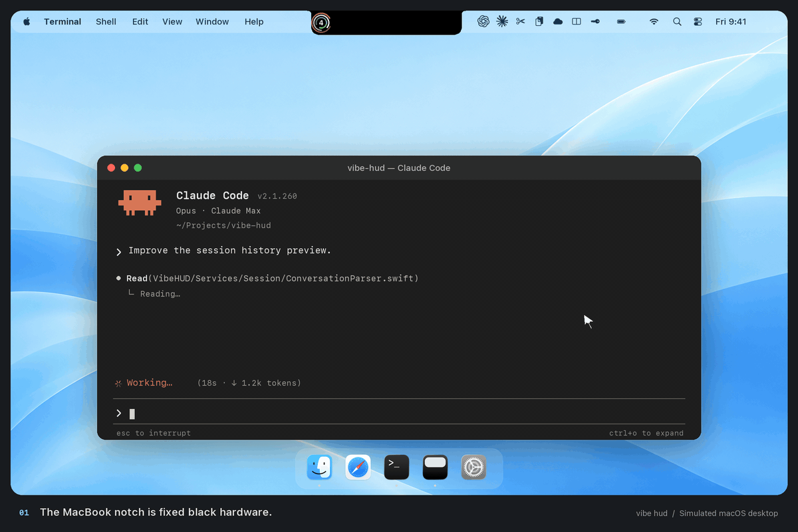The image size is (798, 532).
Task: Open the ChatGPT menu bar icon
Action: (483, 21)
